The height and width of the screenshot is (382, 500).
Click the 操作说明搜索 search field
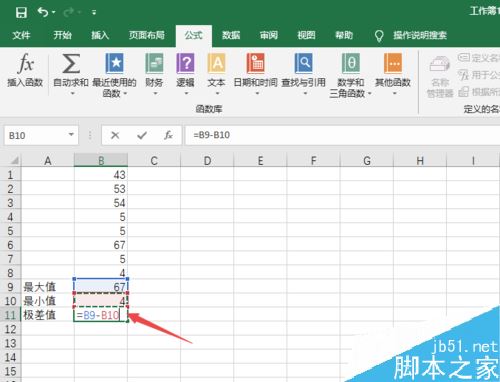(420, 35)
